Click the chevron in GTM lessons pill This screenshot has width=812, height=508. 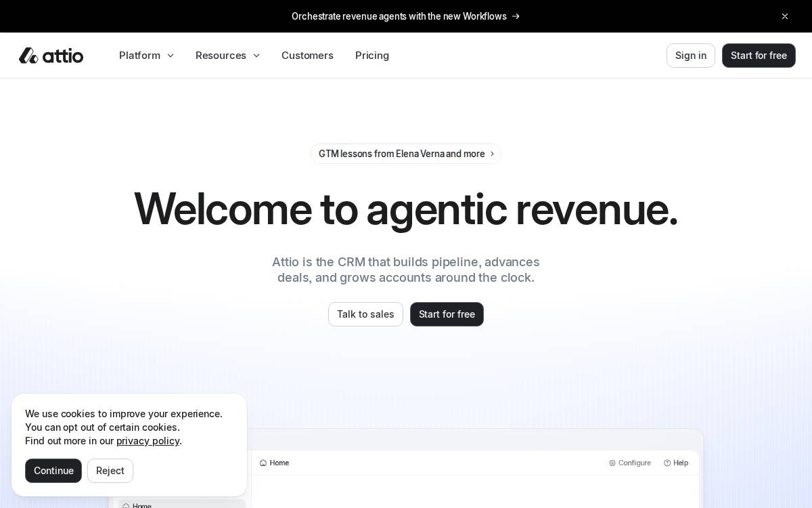(492, 154)
